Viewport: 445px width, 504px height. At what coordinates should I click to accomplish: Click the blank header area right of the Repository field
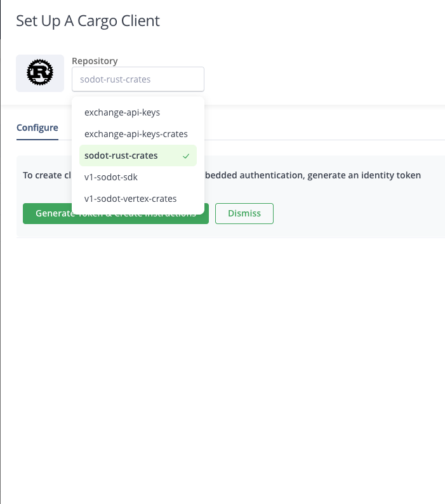tap(322, 74)
